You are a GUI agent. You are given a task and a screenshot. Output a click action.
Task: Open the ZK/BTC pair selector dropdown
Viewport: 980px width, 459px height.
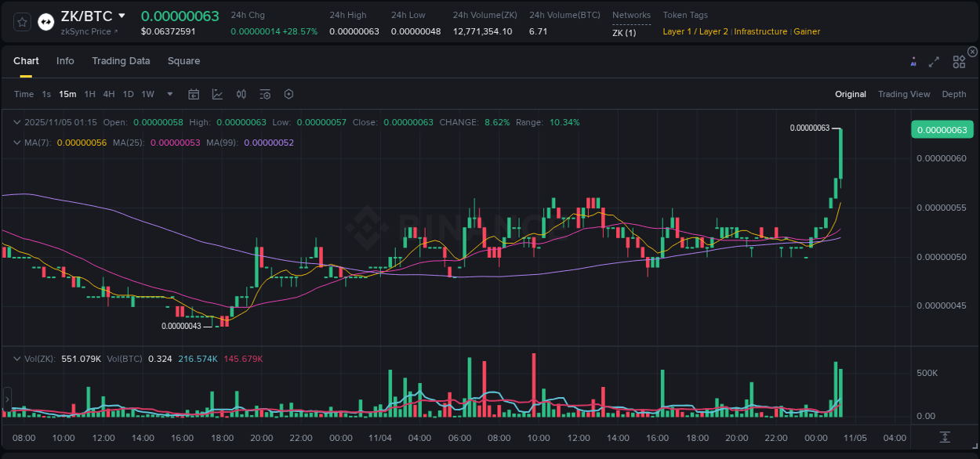122,15
